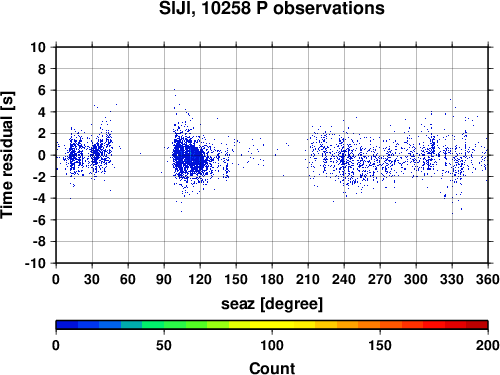500x375 pixels.
Task: Click the colorbar tick label 200
Action: tap(488, 345)
